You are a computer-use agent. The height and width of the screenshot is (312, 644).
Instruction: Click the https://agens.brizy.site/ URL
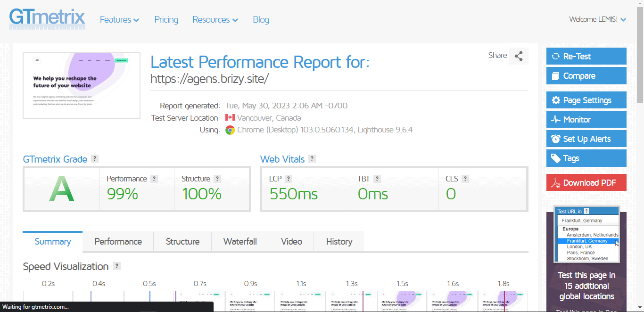(209, 79)
